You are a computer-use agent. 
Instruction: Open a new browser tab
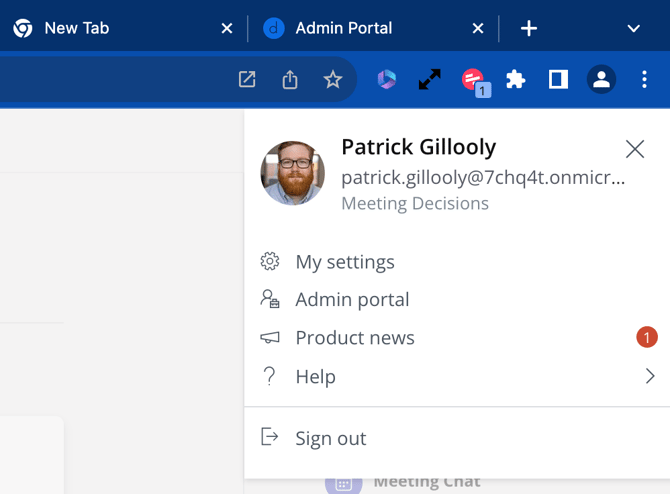coord(529,28)
